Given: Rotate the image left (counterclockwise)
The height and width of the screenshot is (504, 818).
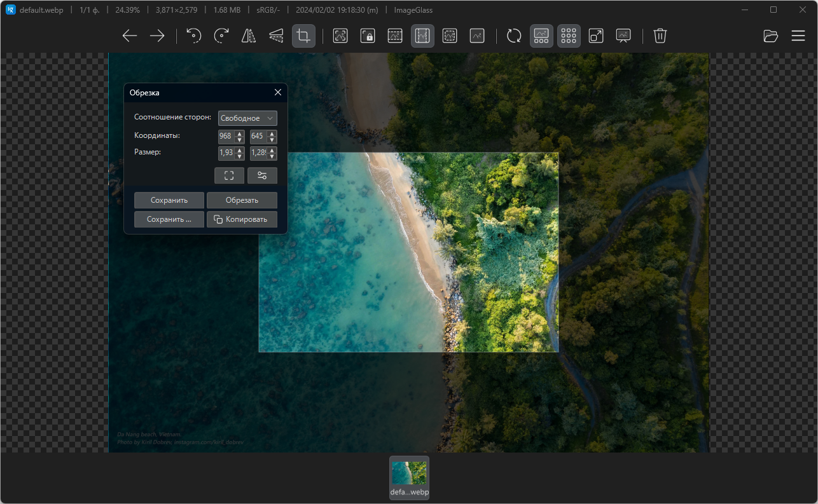Looking at the screenshot, I should click(194, 36).
